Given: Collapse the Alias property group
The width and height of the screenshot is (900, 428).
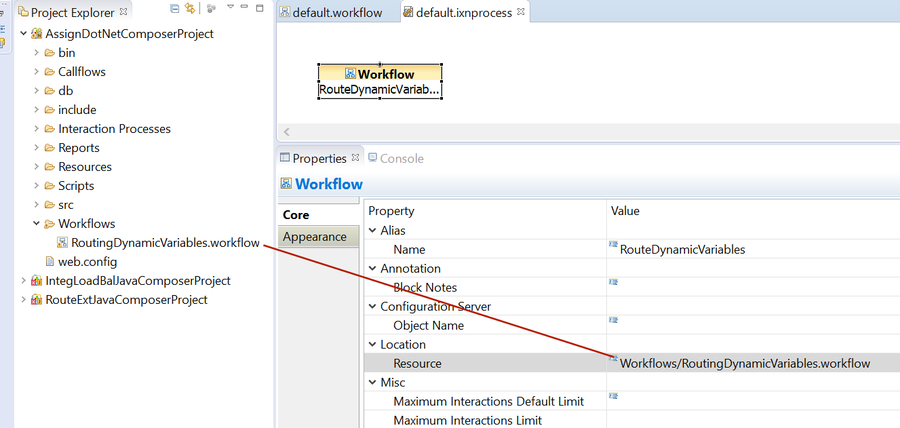Looking at the screenshot, I should (372, 231).
